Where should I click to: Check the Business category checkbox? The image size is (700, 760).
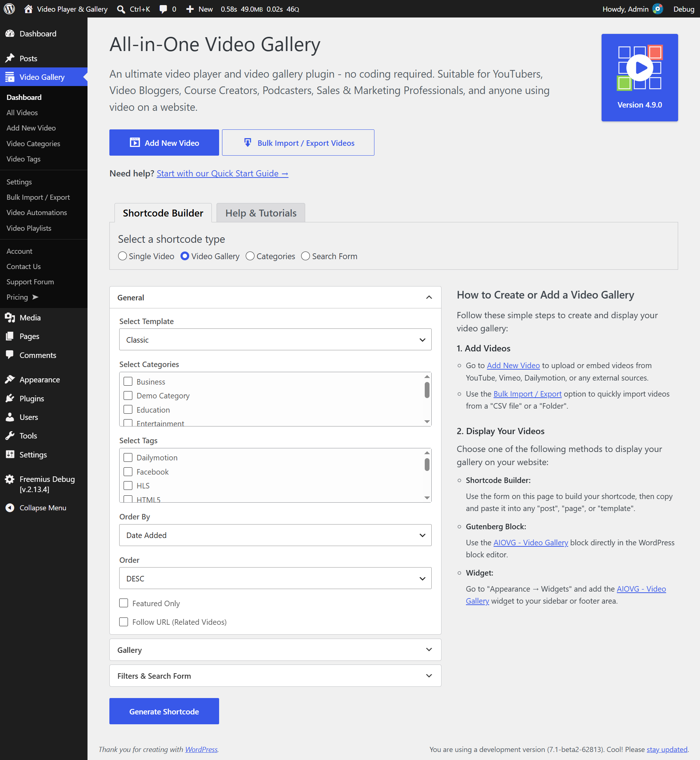tap(128, 381)
